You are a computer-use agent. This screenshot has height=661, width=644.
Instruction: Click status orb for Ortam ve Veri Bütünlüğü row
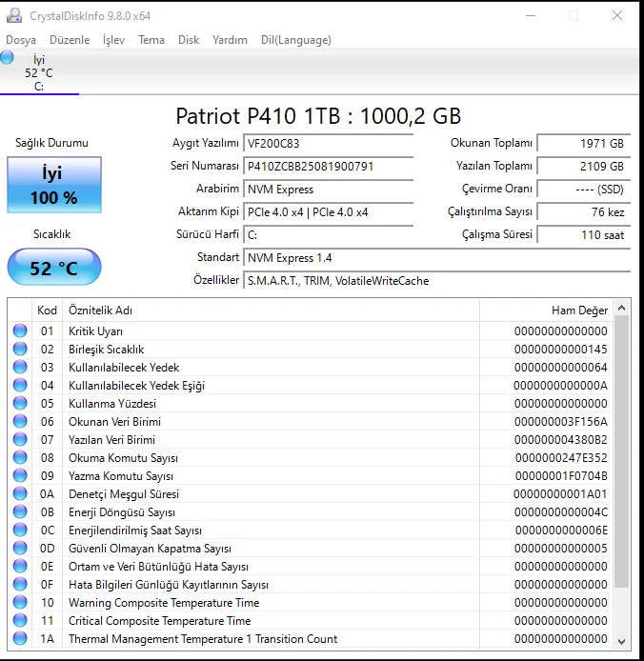click(x=20, y=566)
